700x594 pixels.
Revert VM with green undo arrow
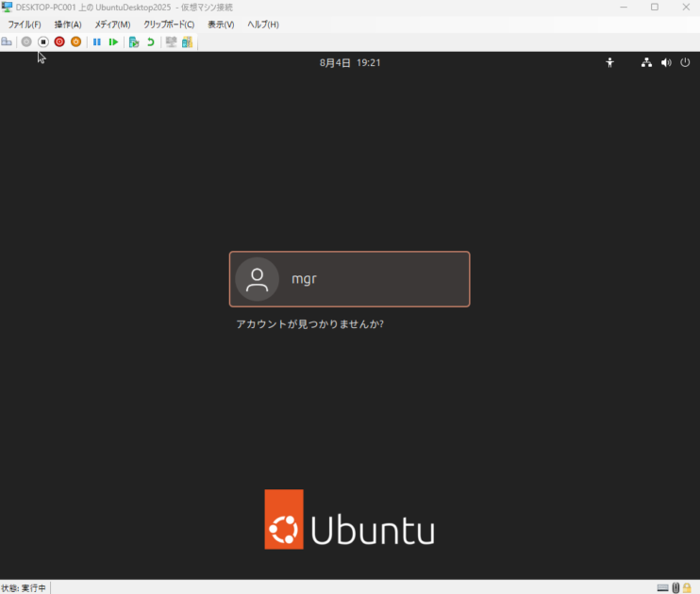tap(150, 41)
